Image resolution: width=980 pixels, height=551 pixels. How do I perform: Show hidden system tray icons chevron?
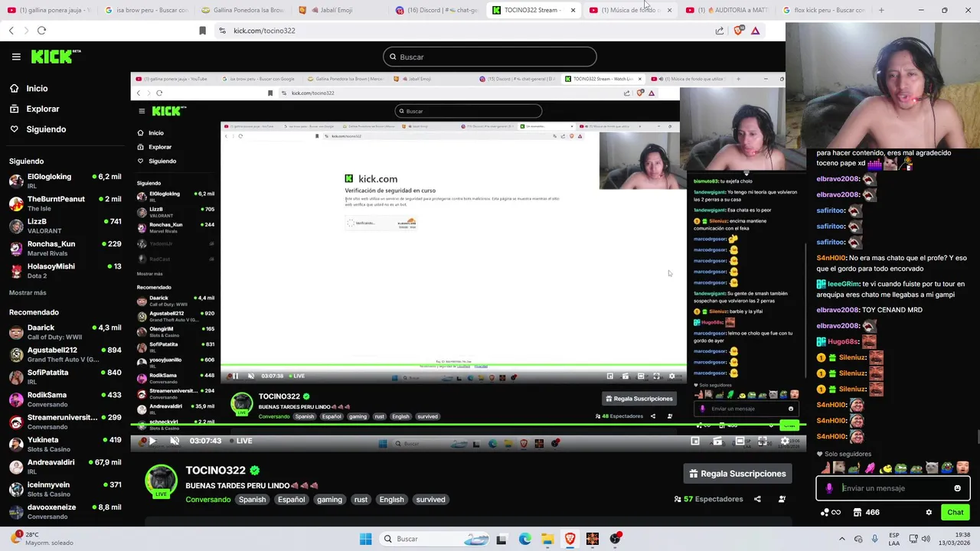pyautogui.click(x=842, y=539)
